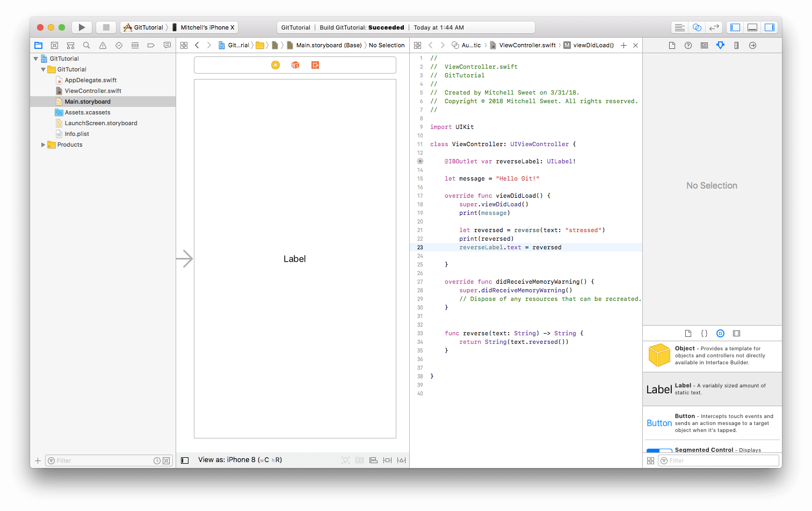Open the Code Snippet library tab
This screenshot has height=511, width=812.
coord(704,334)
